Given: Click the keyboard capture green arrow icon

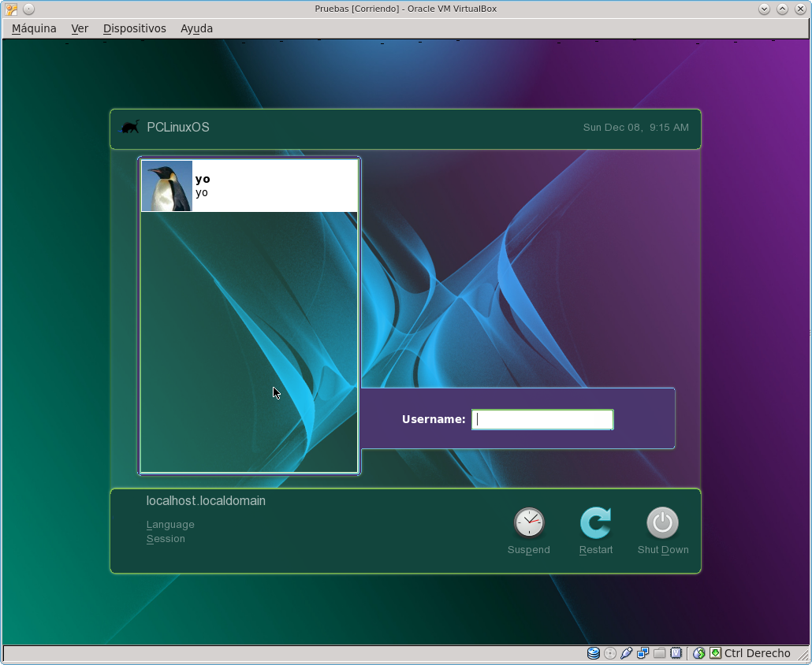Looking at the screenshot, I should tap(715, 653).
